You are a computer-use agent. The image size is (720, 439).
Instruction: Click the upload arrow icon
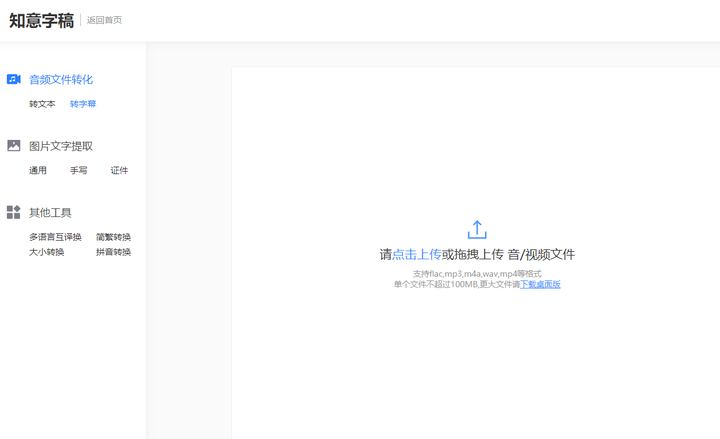click(x=477, y=230)
